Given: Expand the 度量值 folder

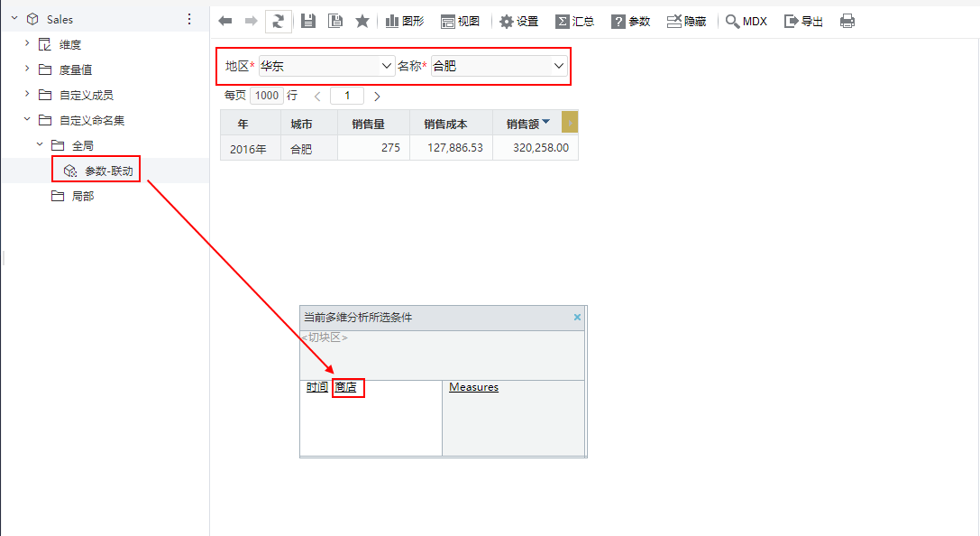Looking at the screenshot, I should (27, 69).
